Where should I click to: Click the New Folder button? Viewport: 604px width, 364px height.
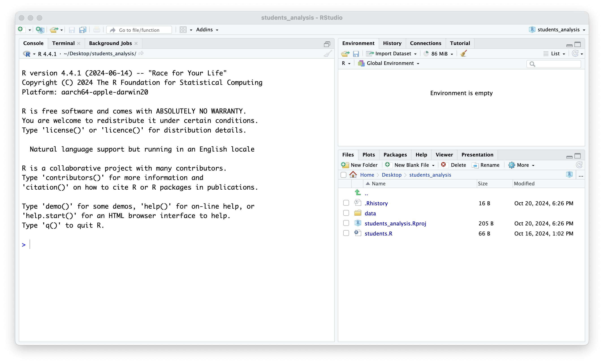coord(359,165)
